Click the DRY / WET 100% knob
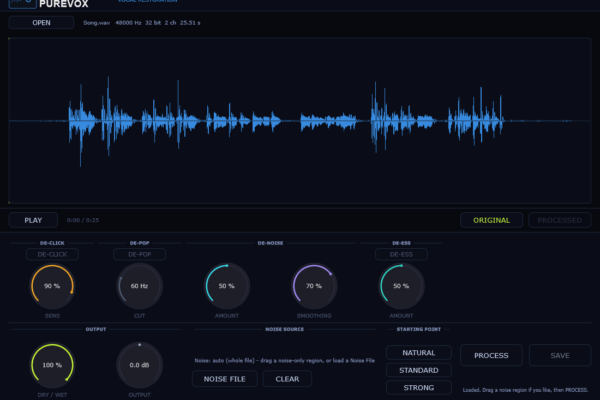The height and width of the screenshot is (400, 600). pyautogui.click(x=52, y=365)
